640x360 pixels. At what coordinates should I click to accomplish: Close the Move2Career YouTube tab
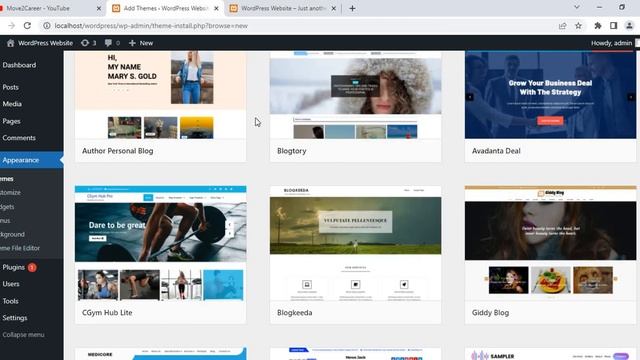pyautogui.click(x=99, y=8)
